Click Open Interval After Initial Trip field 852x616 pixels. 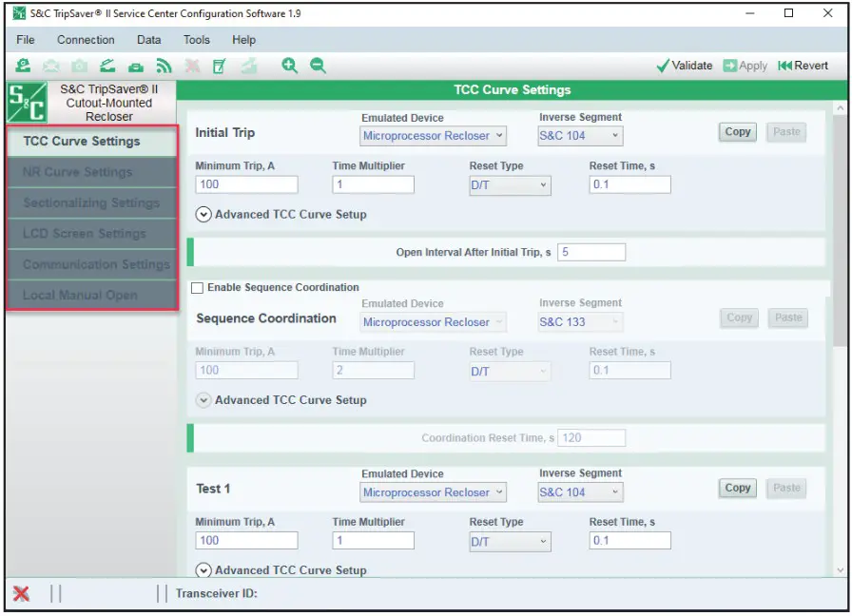[x=591, y=253]
